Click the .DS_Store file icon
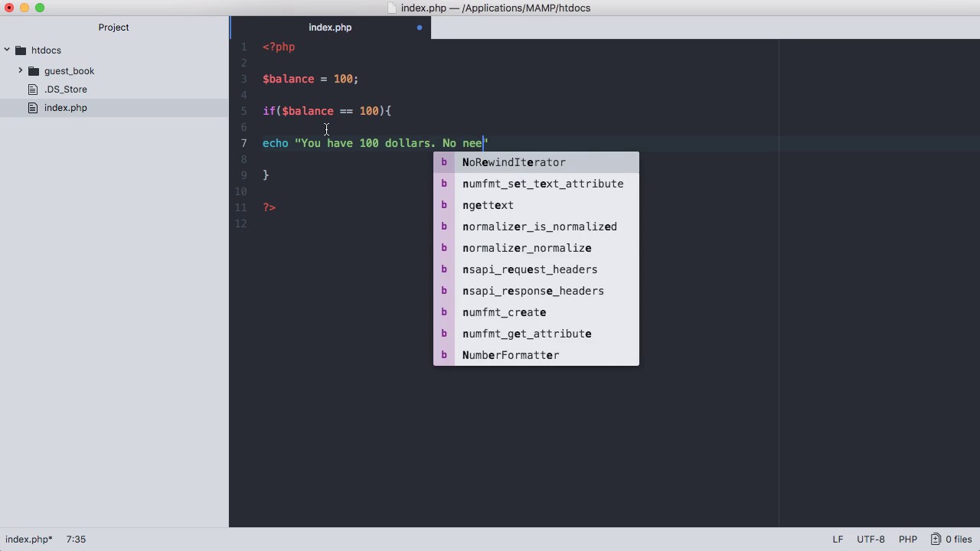The image size is (980, 551). pos(32,90)
